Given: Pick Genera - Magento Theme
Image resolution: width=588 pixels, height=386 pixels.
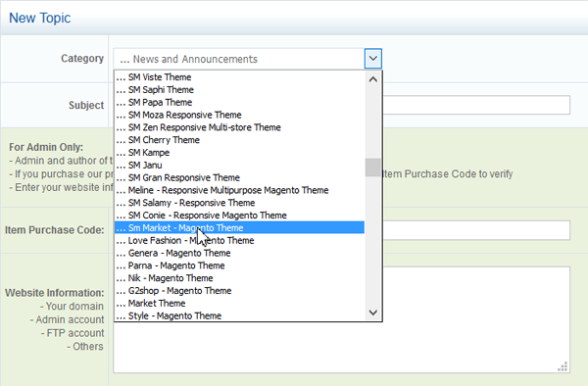Looking at the screenshot, I should tap(239, 253).
